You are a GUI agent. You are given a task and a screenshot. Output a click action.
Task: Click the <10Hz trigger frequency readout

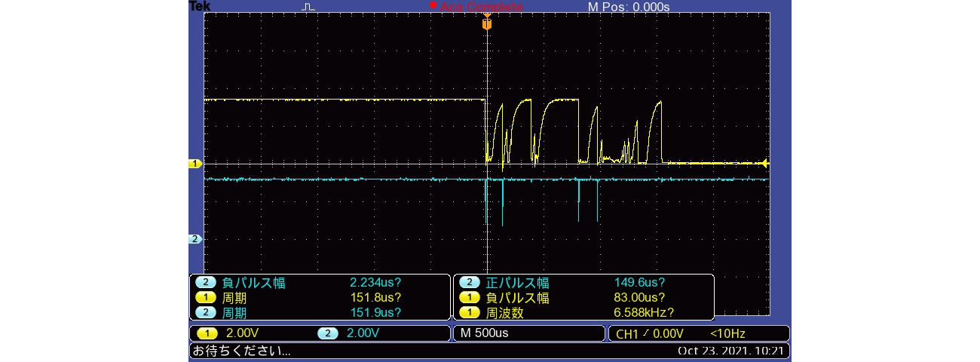pyautogui.click(x=728, y=333)
